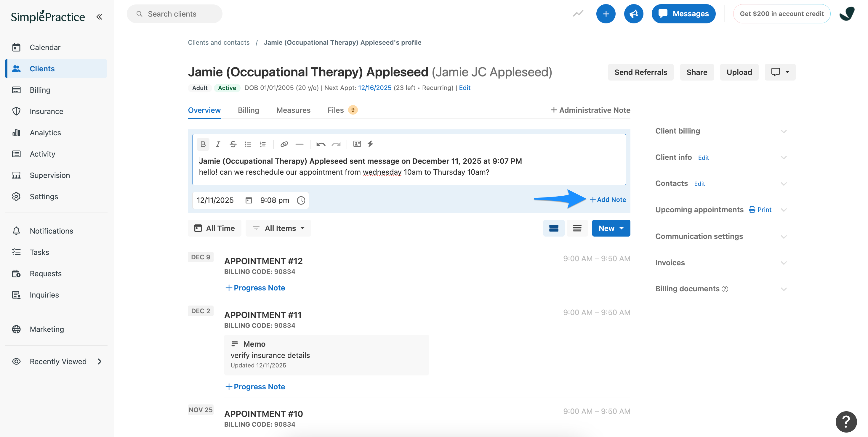
Task: Toggle italic formatting in note editor
Action: pos(218,144)
